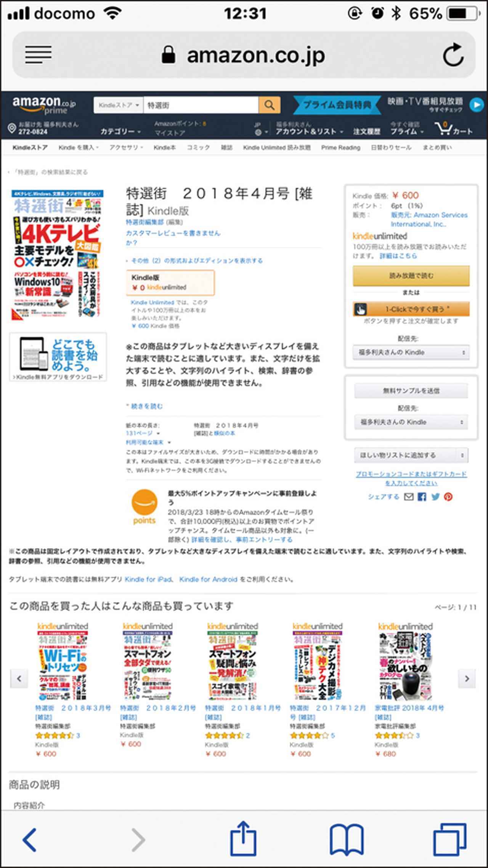The width and height of the screenshot is (488, 868).
Task: Select the 日替わりセール nav tab
Action: click(391, 148)
